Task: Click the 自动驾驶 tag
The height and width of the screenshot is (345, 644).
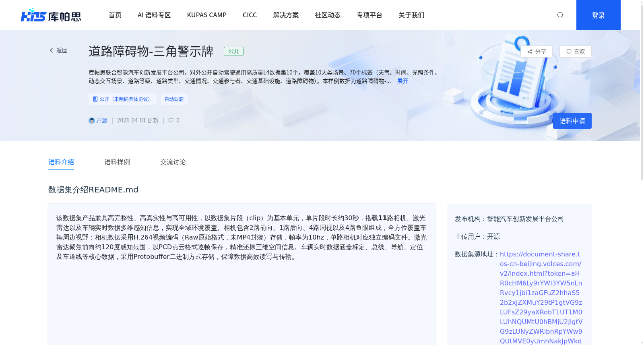Action: point(174,99)
